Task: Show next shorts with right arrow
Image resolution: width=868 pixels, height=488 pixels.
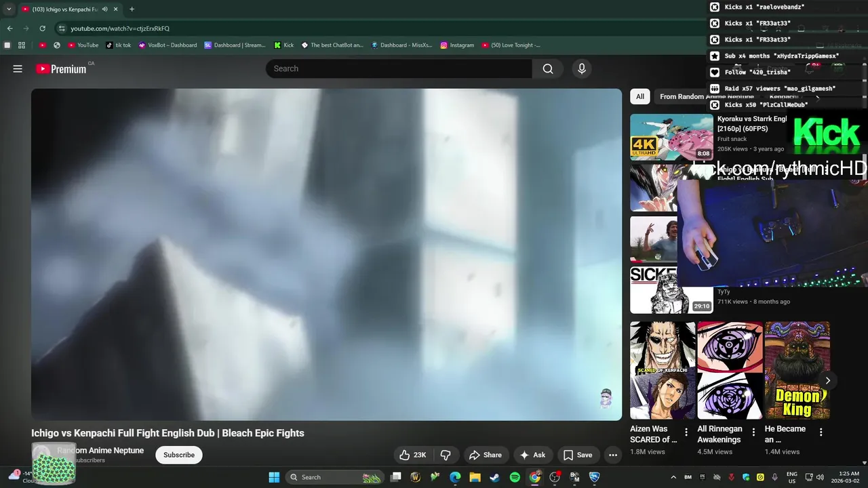Action: click(827, 380)
